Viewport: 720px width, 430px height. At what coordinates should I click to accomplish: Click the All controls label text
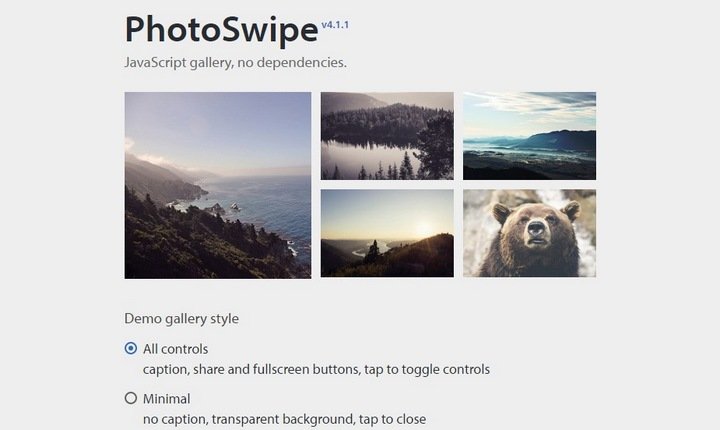pos(175,349)
